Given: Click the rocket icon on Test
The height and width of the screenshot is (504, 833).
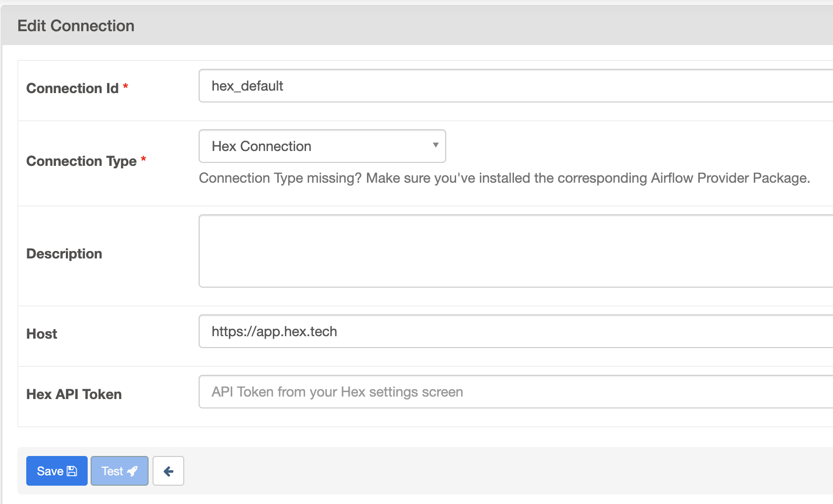Looking at the screenshot, I should pos(132,471).
